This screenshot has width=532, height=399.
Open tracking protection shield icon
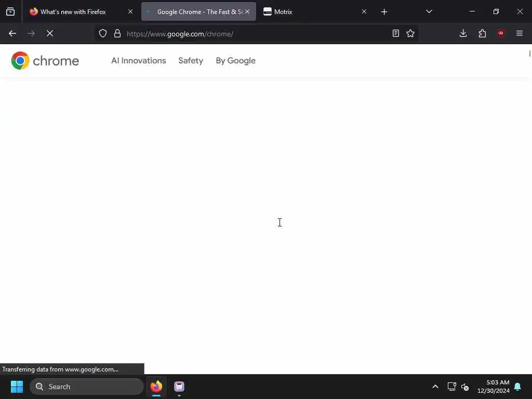[x=103, y=34]
